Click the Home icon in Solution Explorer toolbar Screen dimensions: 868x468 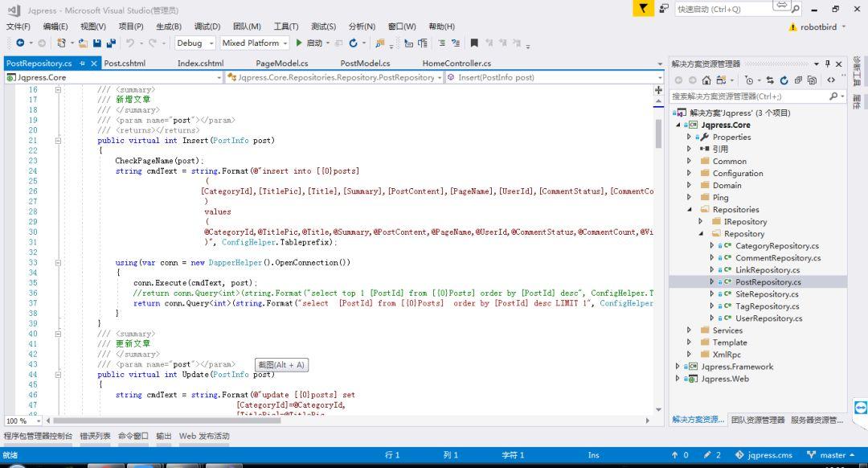(x=706, y=80)
